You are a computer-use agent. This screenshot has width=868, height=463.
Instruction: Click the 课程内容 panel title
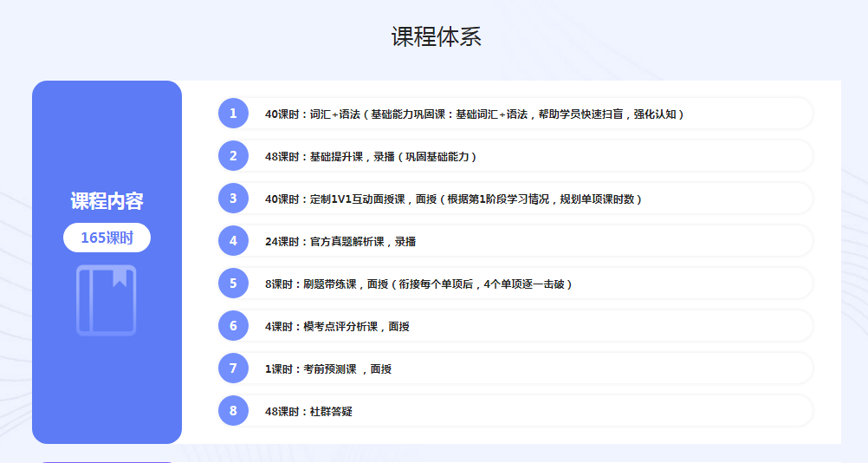coord(107,201)
